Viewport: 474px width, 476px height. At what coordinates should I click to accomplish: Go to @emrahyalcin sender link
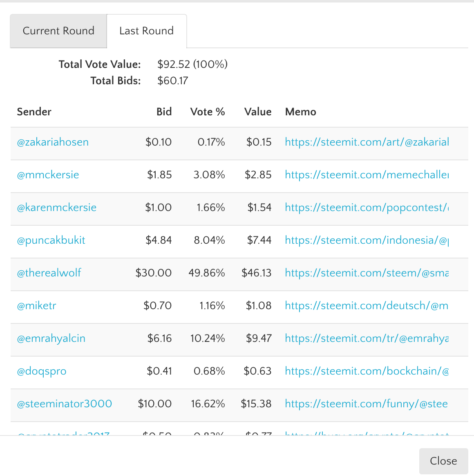point(51,339)
